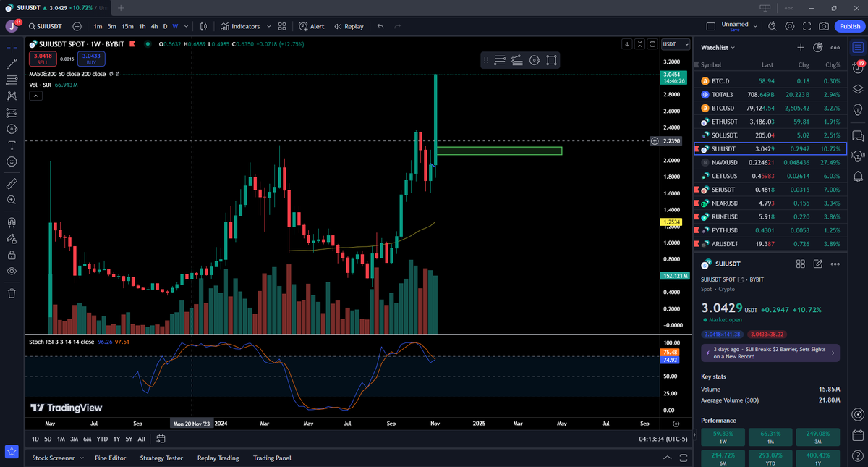This screenshot has width=868, height=467.
Task: Select the zoom in tool
Action: coord(12,200)
